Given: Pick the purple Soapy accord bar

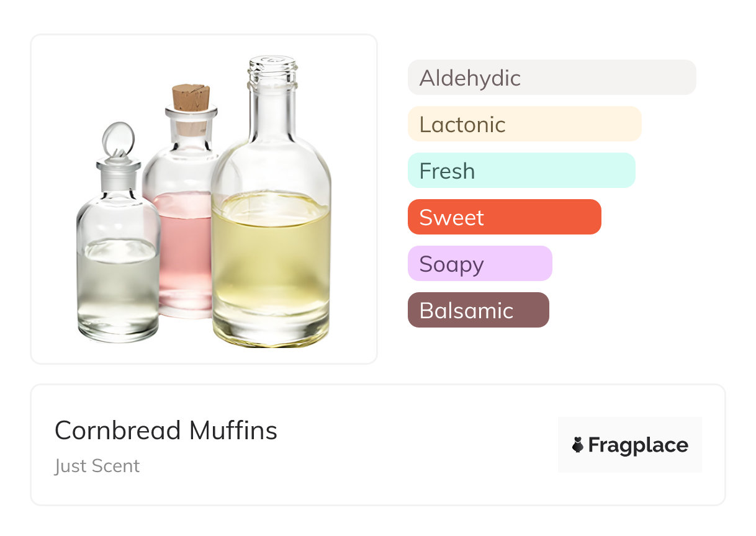Looking at the screenshot, I should coord(479,264).
